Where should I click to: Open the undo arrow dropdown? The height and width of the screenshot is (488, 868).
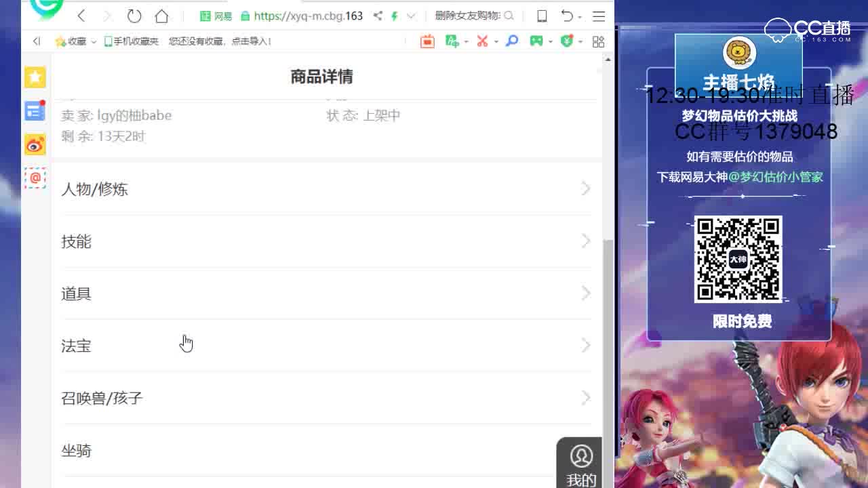[580, 17]
